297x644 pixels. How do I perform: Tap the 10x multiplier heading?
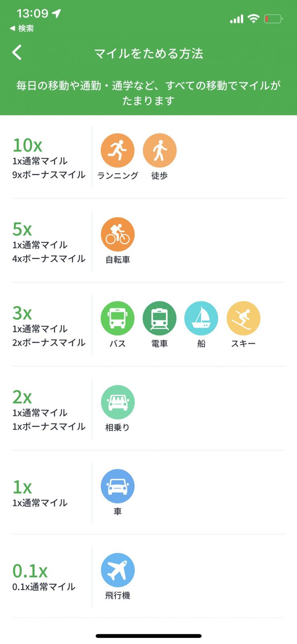(x=27, y=145)
